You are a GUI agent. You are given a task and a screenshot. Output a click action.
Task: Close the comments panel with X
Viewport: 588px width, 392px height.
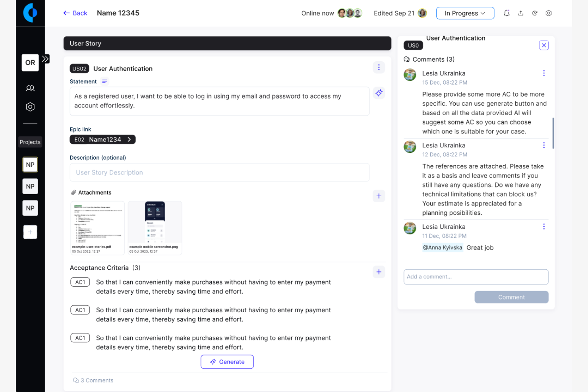pyautogui.click(x=544, y=45)
